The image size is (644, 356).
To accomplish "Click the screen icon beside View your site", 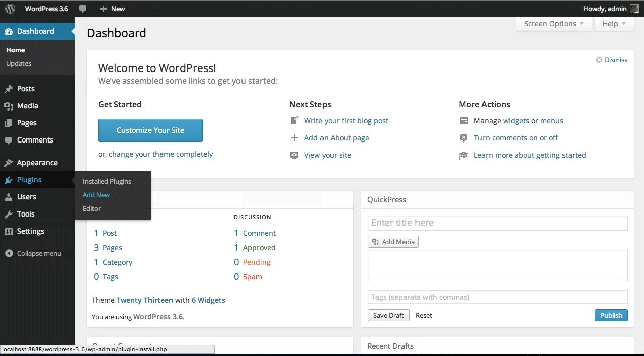I will 294,155.
